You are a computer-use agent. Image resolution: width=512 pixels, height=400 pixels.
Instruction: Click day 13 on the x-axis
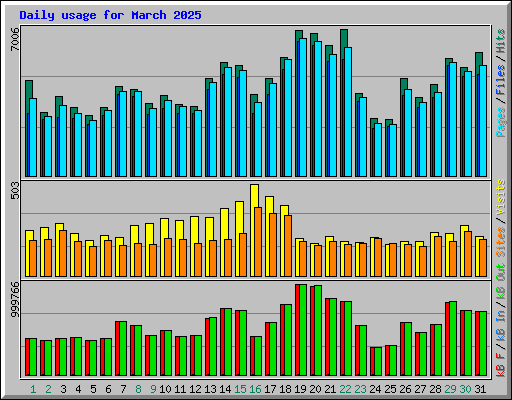210,389
